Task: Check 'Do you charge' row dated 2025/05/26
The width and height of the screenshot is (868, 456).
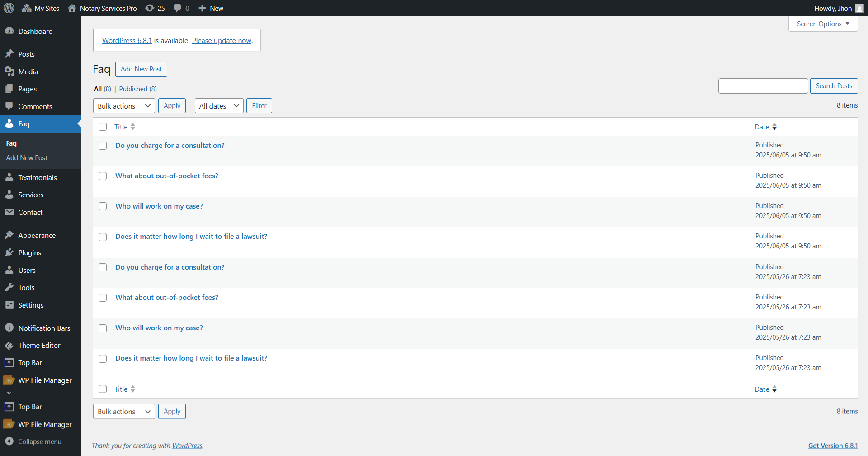Action: point(103,267)
